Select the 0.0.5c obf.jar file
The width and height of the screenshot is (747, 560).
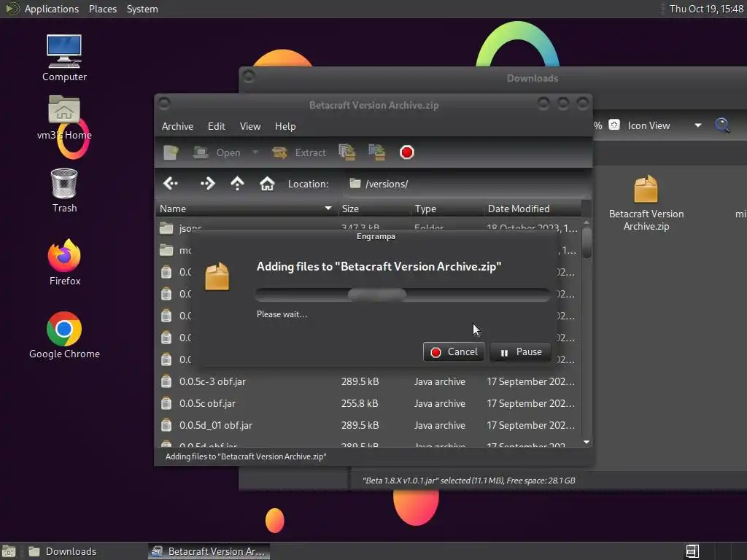[368, 403]
